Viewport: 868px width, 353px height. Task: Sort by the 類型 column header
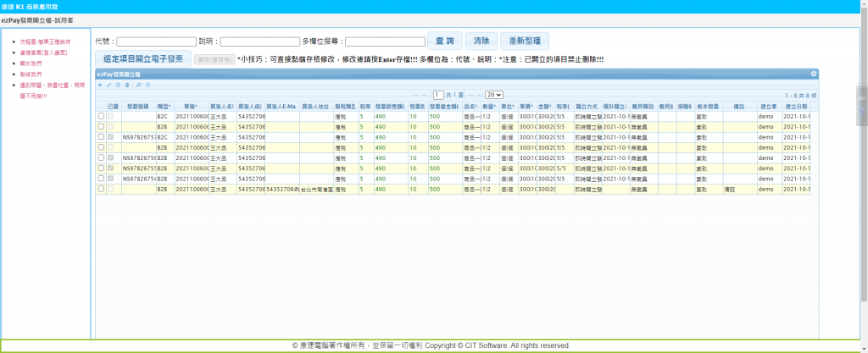[x=164, y=106]
